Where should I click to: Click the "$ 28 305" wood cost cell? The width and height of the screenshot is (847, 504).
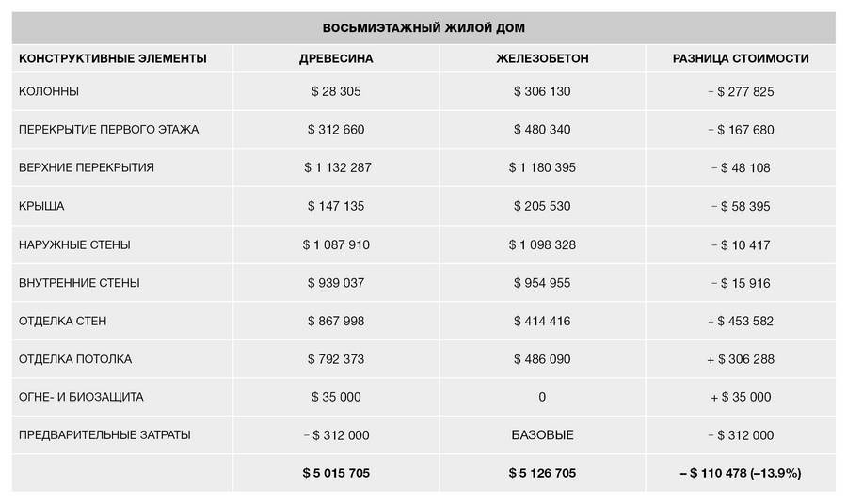click(336, 92)
